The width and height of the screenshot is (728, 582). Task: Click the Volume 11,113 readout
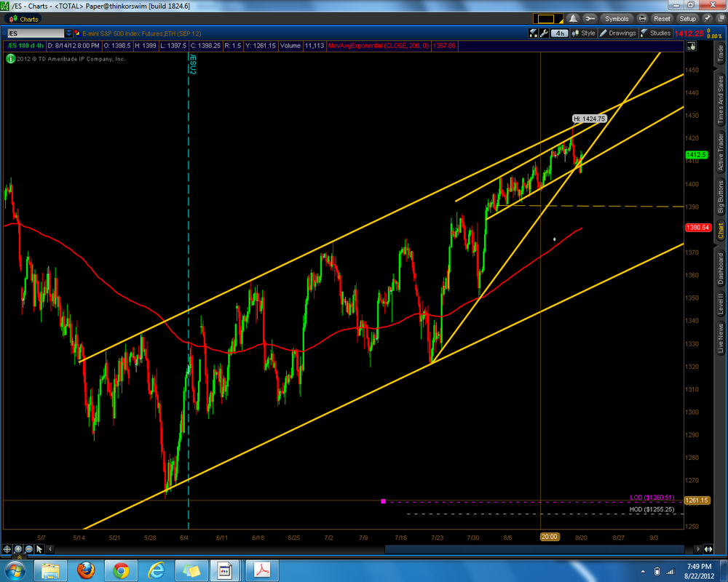[302, 46]
